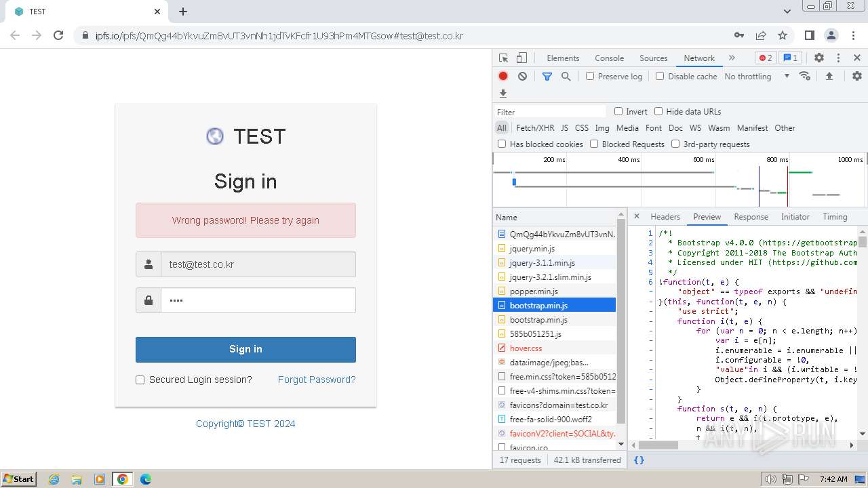868x488 pixels.
Task: Click the inspect element picker icon
Action: click(x=503, y=58)
